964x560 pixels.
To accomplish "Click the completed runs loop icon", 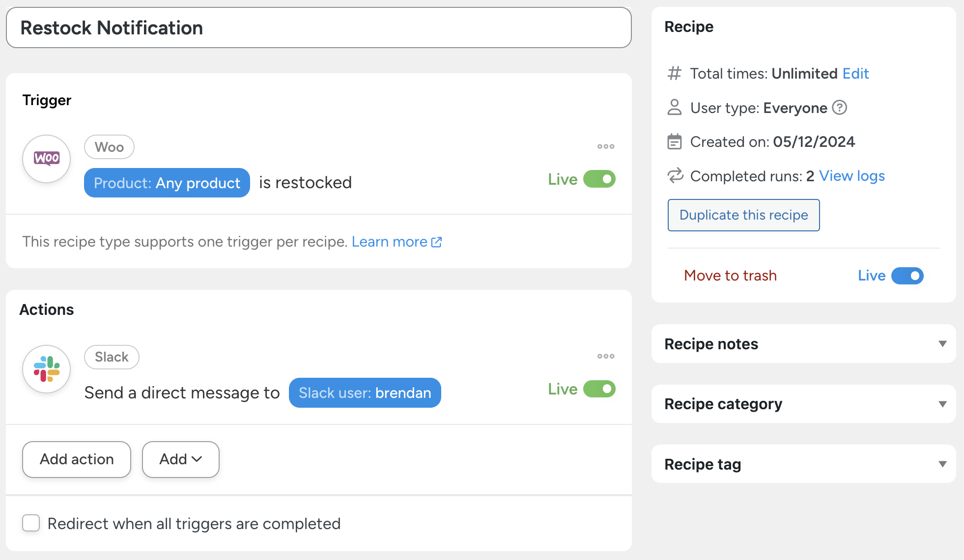I will point(675,175).
